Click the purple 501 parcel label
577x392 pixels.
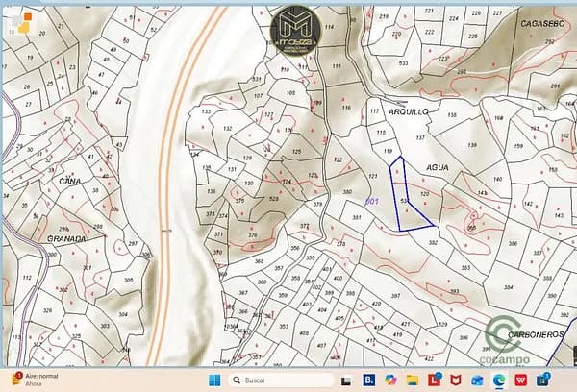tap(372, 201)
